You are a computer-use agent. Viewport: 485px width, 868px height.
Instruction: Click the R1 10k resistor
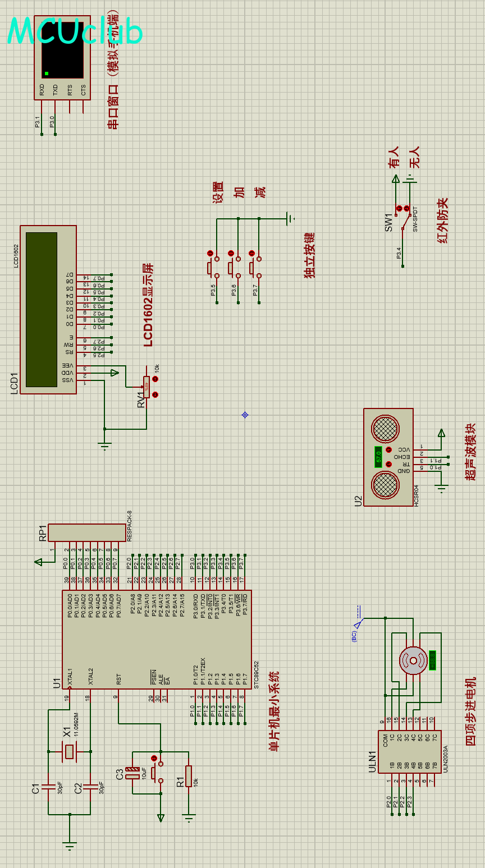click(x=189, y=775)
